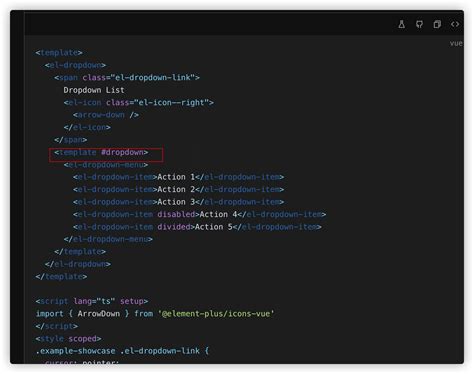Click the opening <el-dropdown> tag line
474x374 pixels.
coord(75,65)
